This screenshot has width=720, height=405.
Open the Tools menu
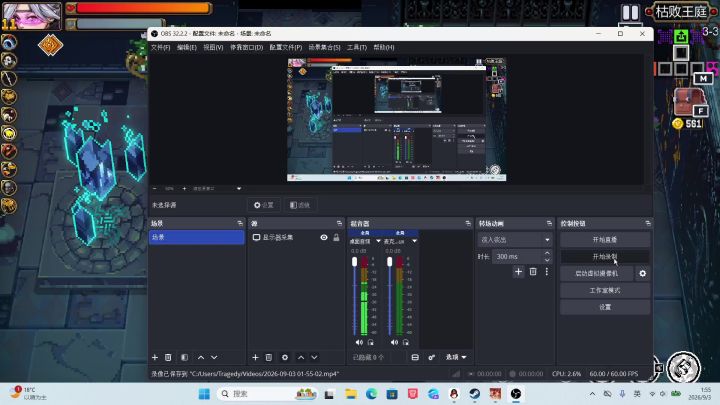(x=357, y=47)
